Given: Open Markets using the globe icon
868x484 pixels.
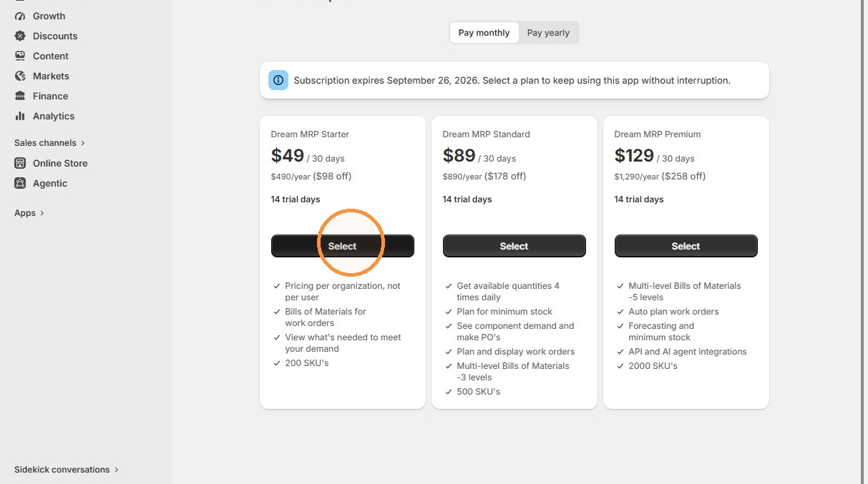Looking at the screenshot, I should pos(20,76).
